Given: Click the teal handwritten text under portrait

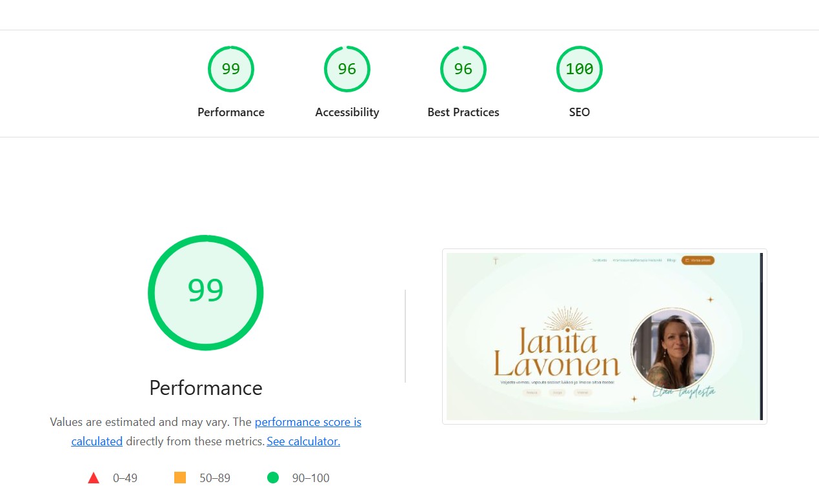Looking at the screenshot, I should click(683, 392).
